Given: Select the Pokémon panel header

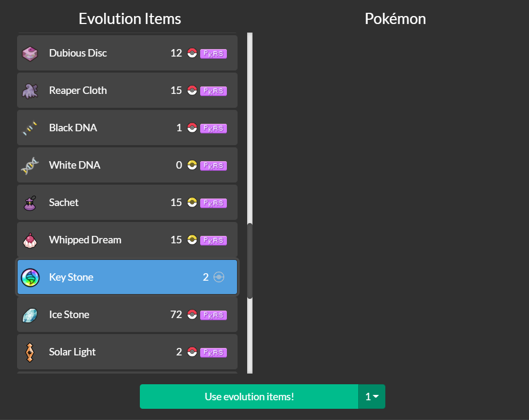Looking at the screenshot, I should point(395,19).
